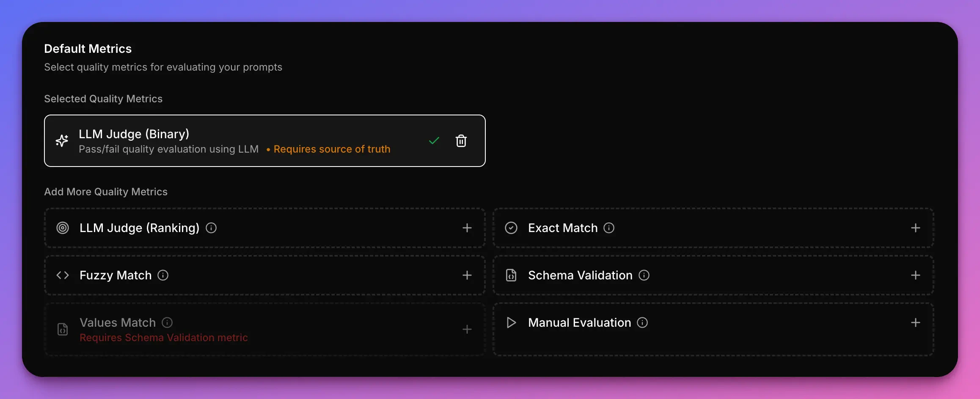Click the Requires source of truth warning text

point(332,149)
